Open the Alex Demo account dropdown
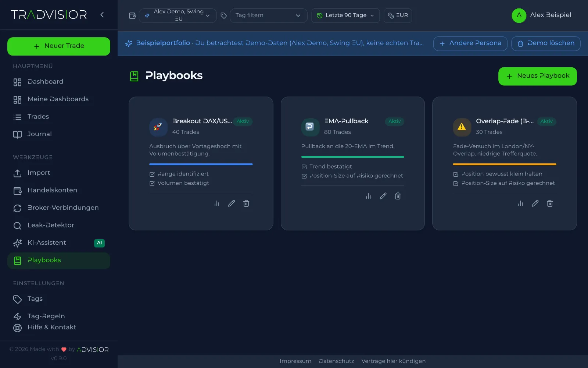The height and width of the screenshot is (368, 588). click(x=178, y=15)
